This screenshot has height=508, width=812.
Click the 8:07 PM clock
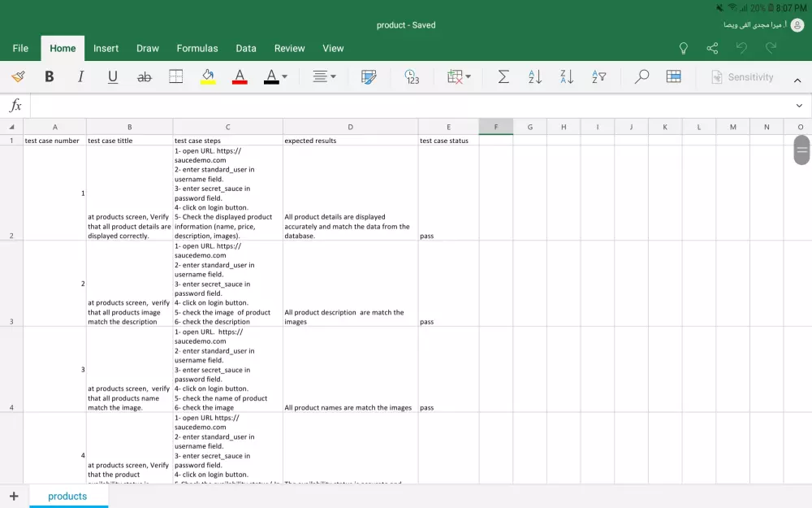click(791, 8)
